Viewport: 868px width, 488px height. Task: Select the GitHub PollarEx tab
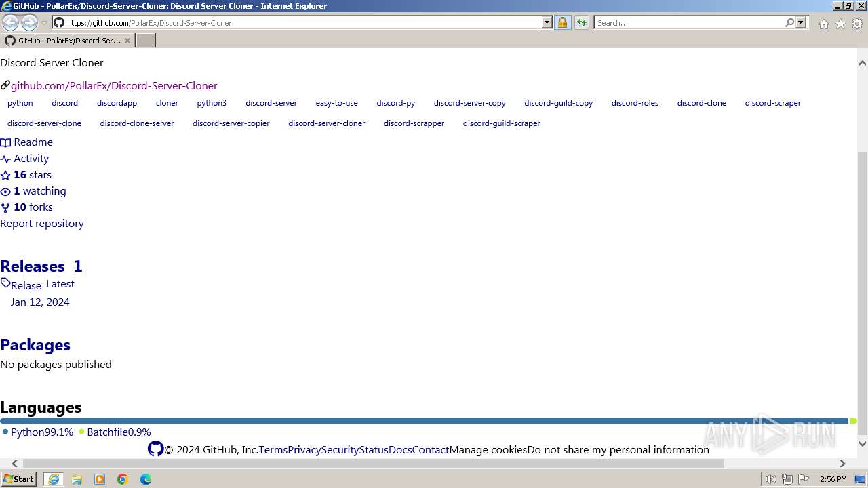67,41
